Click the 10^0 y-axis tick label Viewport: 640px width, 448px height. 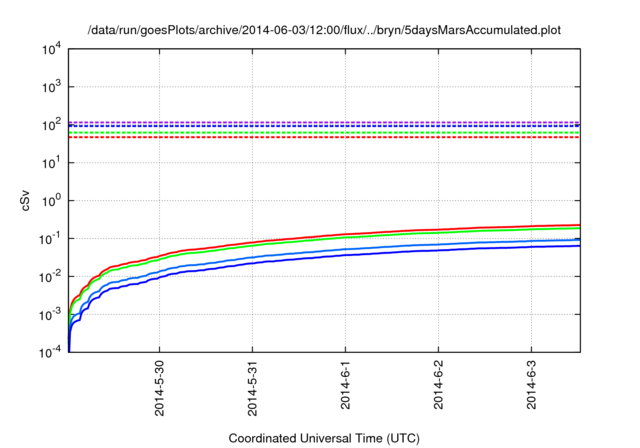[x=49, y=201]
